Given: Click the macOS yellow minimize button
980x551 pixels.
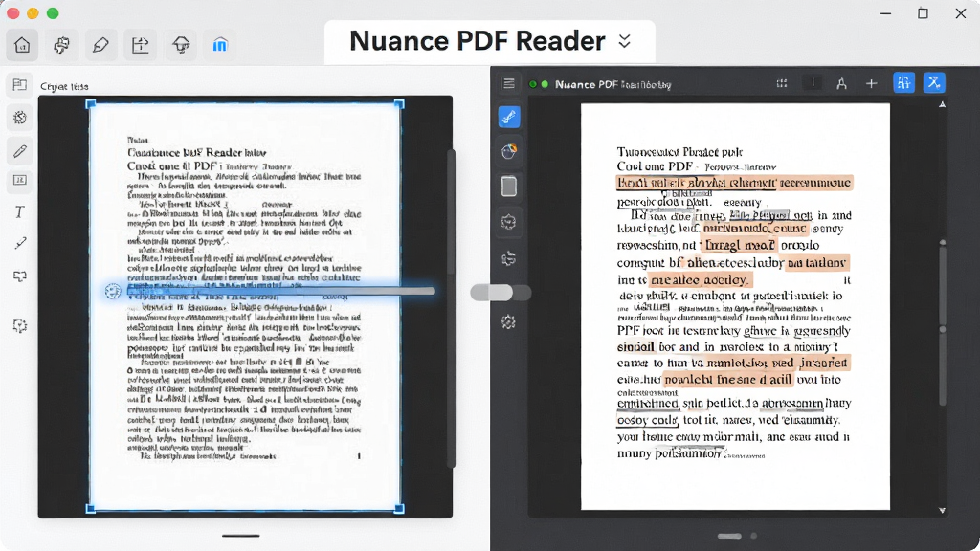Looking at the screenshot, I should tap(33, 13).
